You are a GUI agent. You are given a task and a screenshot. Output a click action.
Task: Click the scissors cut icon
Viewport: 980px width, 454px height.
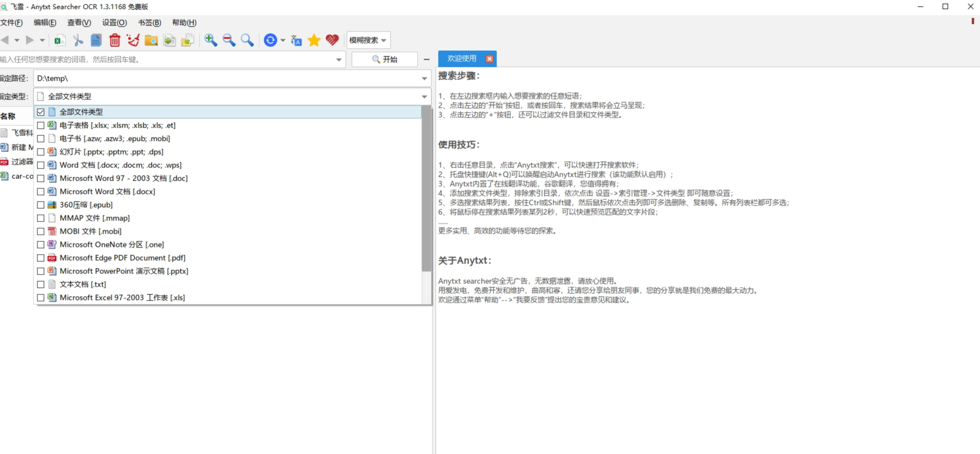78,40
